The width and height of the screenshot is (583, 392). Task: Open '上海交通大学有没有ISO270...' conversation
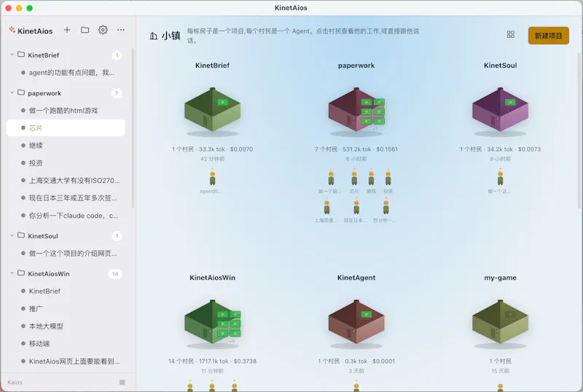66,181
